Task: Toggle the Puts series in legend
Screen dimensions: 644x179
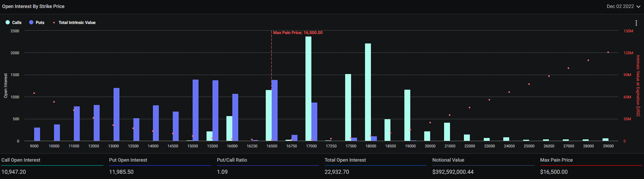Action: [x=37, y=23]
